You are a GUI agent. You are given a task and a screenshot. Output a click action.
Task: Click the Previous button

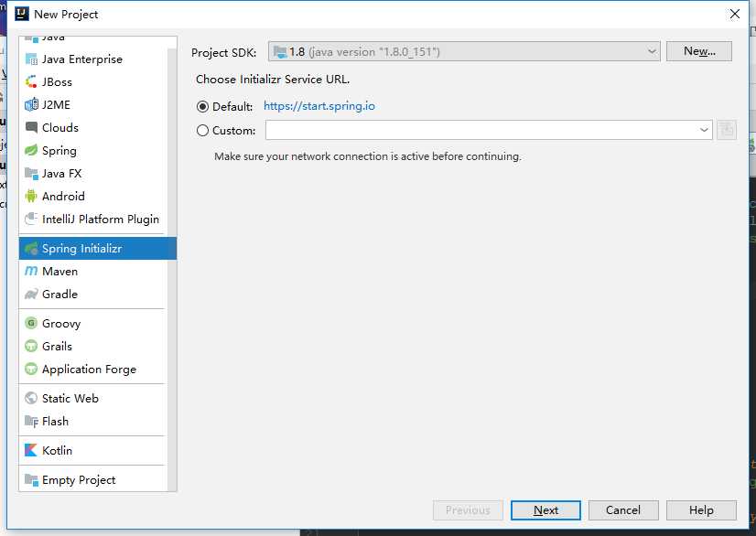[468, 510]
